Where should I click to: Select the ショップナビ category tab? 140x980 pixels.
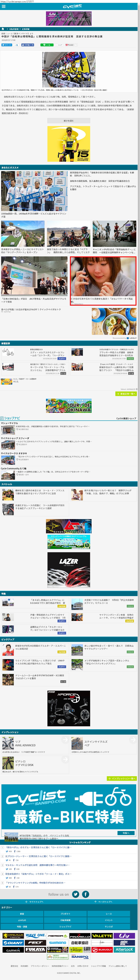pyautogui.click(x=65, y=927)
